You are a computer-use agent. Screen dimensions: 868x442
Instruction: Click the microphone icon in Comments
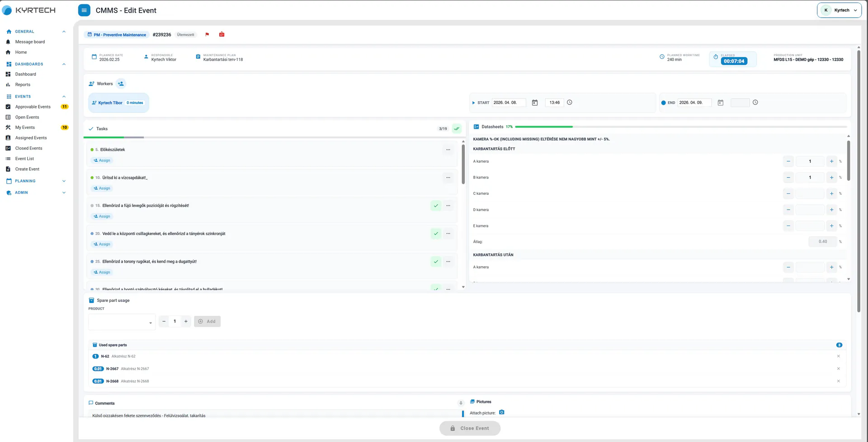pyautogui.click(x=461, y=403)
